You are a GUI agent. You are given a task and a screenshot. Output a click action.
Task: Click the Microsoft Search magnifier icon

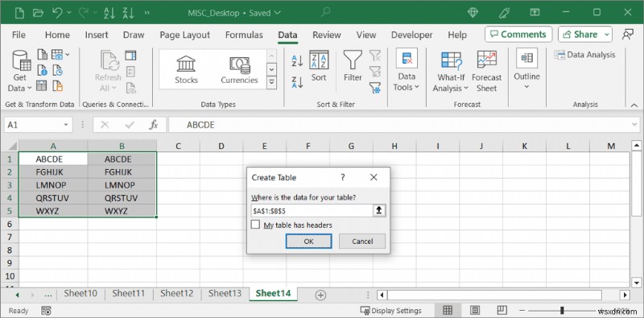point(326,12)
